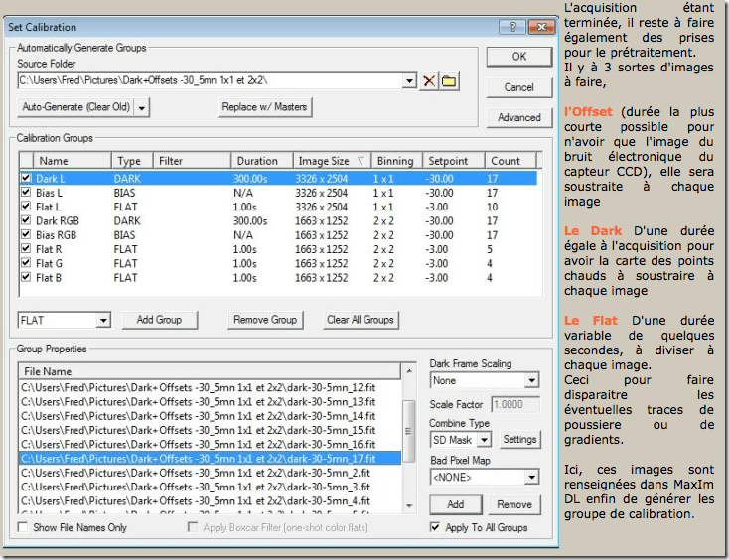Image resolution: width=729 pixels, height=560 pixels.
Task: Click the Cancel button
Action: (x=519, y=87)
